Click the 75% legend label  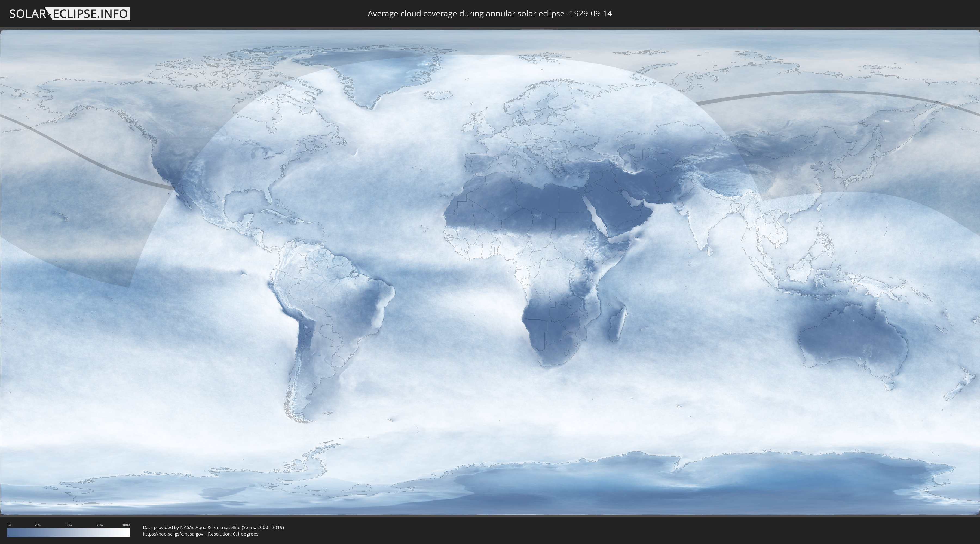(x=99, y=525)
